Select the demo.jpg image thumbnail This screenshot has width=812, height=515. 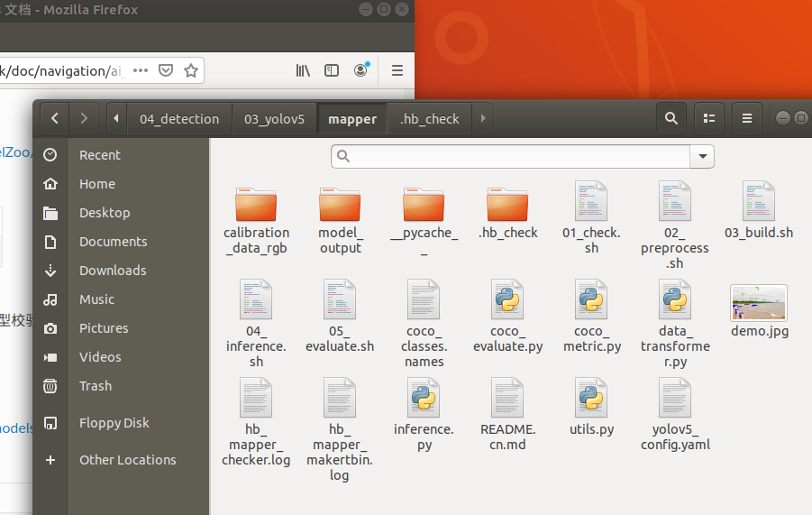pyautogui.click(x=759, y=303)
